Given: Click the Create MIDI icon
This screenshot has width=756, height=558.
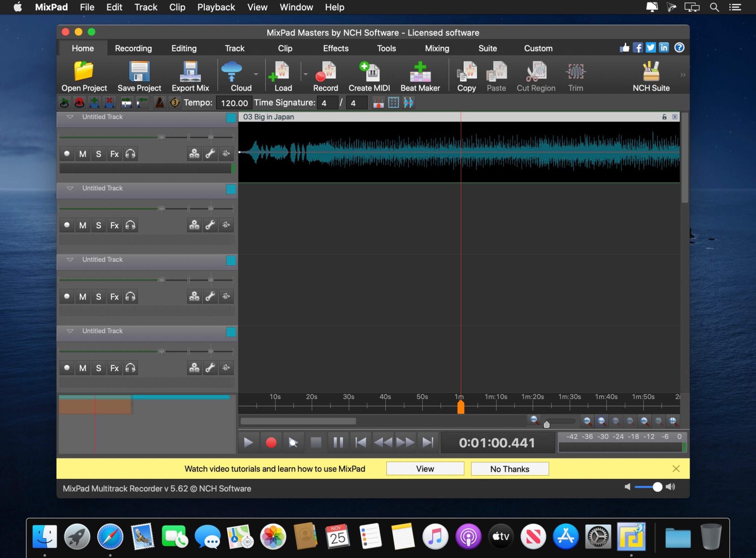Looking at the screenshot, I should click(x=368, y=75).
